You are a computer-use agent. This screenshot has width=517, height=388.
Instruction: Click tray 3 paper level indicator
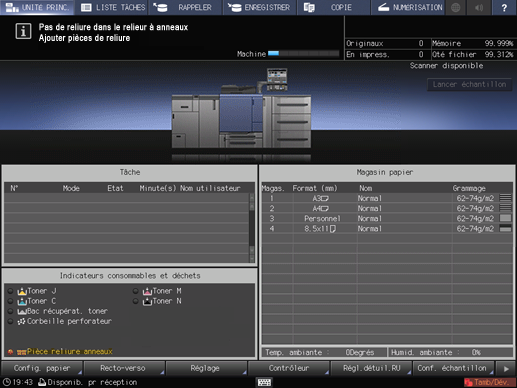pos(505,218)
